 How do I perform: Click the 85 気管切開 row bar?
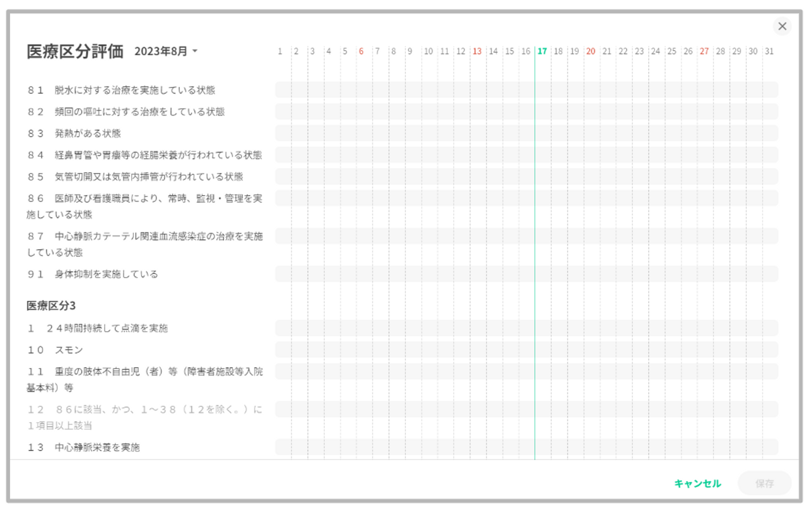click(526, 177)
